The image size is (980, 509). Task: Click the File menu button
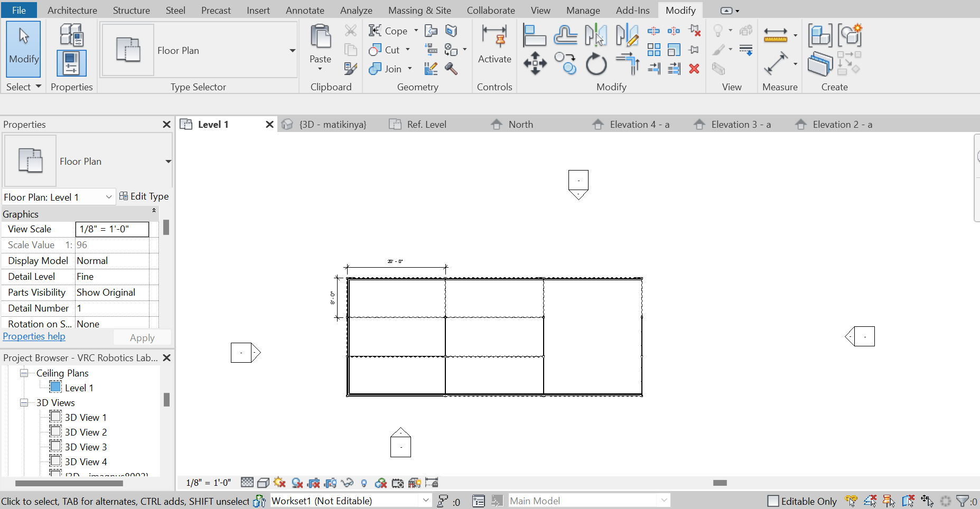coord(19,10)
